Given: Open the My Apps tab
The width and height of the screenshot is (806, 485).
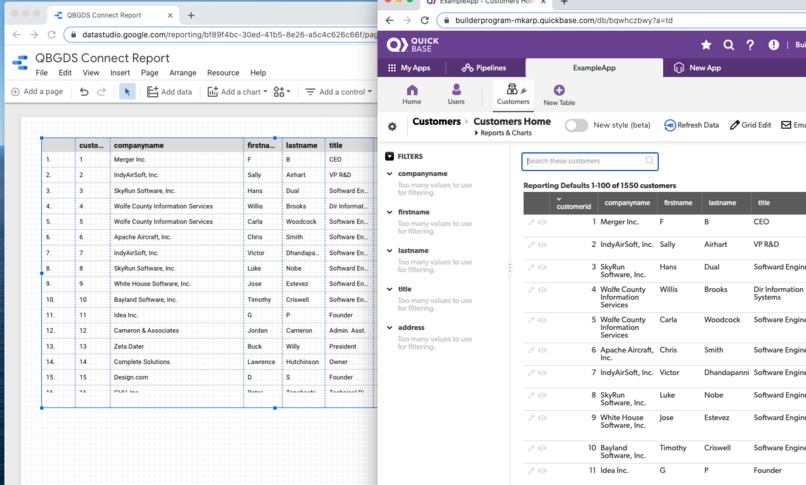Looking at the screenshot, I should (x=409, y=68).
